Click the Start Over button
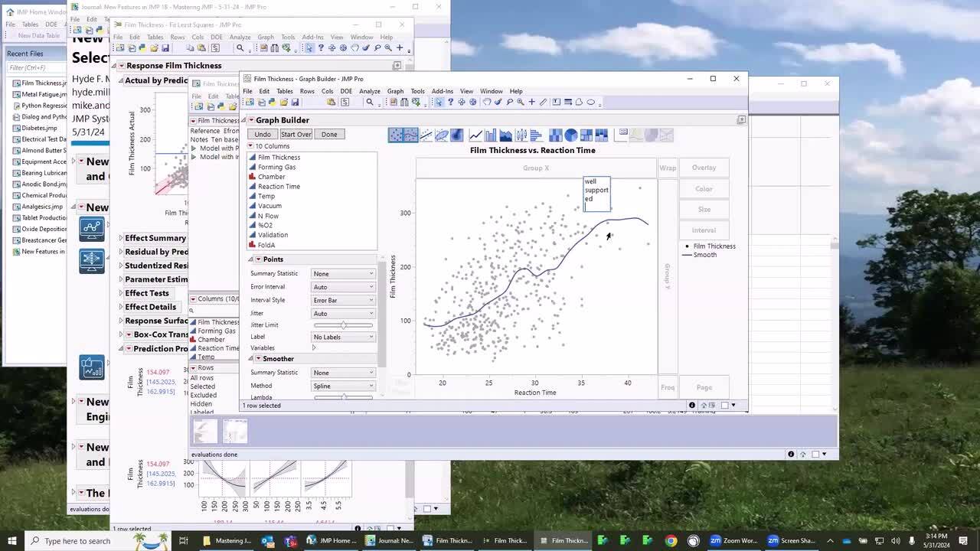The width and height of the screenshot is (980, 551). pyautogui.click(x=296, y=135)
